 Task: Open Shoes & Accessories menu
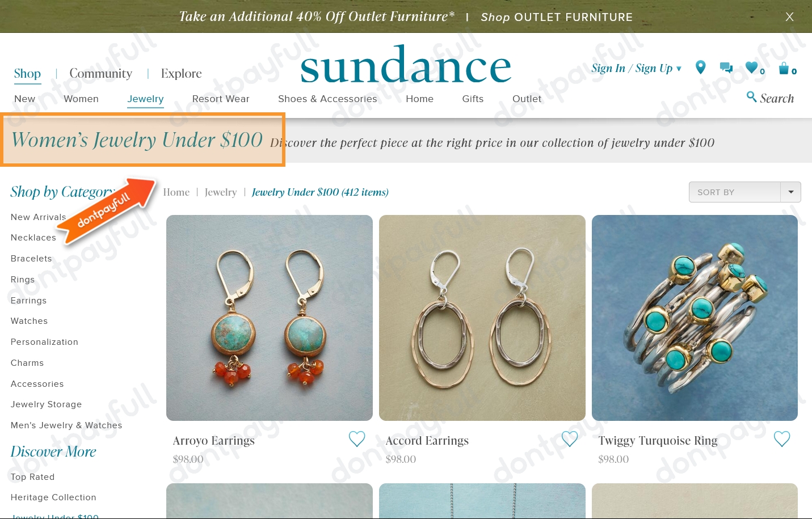(327, 99)
